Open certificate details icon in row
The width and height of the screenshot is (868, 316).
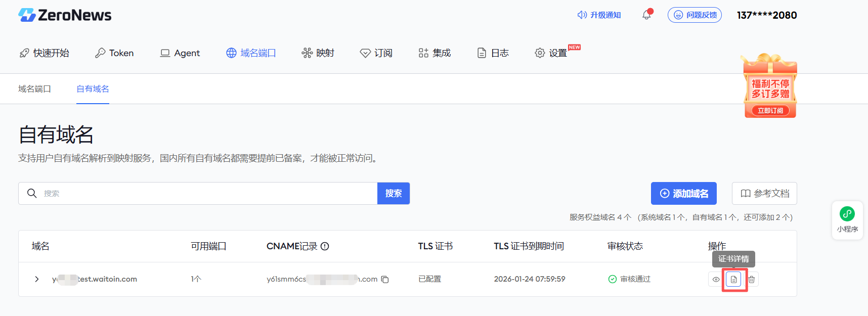pos(733,280)
